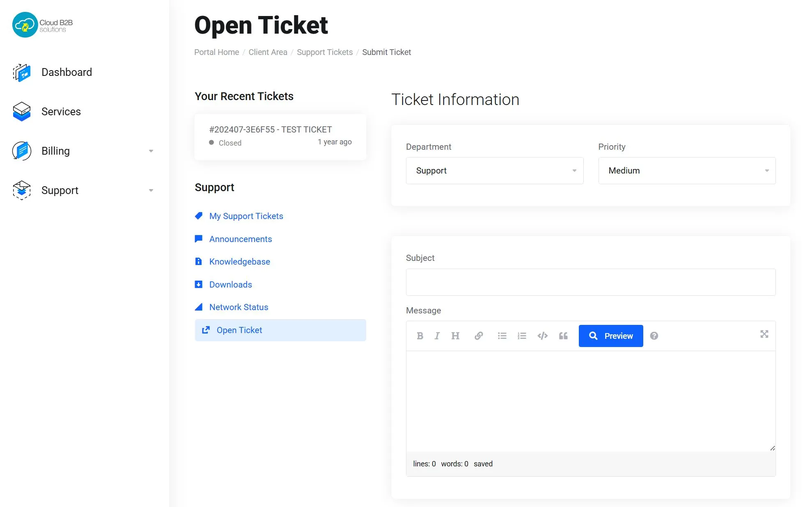
Task: Toggle italic formatting in message editor
Action: click(437, 336)
